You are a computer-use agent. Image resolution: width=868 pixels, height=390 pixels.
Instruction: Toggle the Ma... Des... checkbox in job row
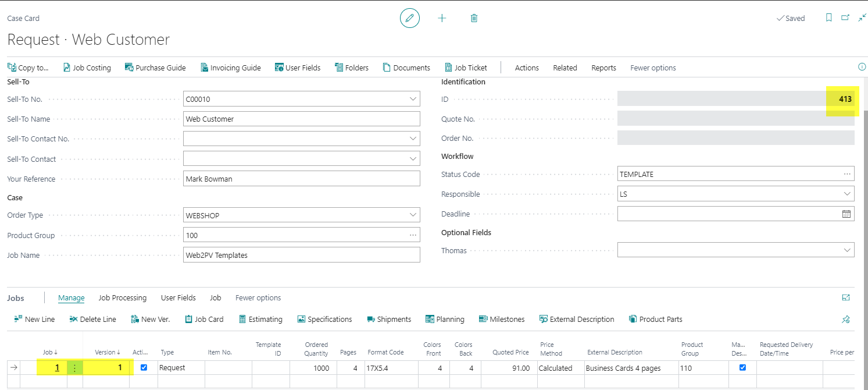click(742, 367)
